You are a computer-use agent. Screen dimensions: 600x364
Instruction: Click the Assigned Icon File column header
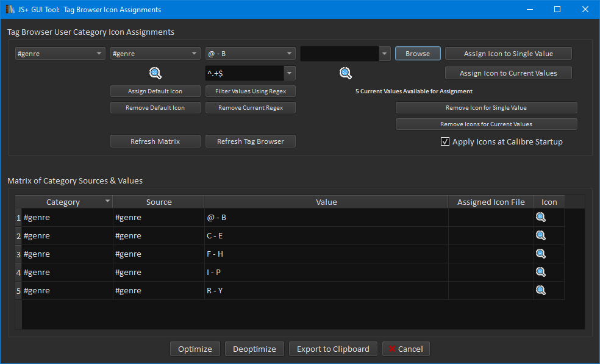point(491,202)
